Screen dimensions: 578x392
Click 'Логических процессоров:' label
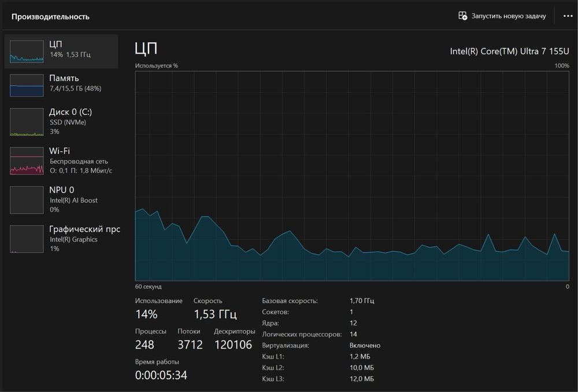pos(302,334)
